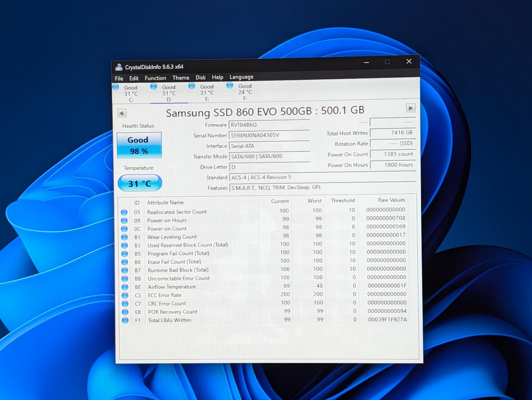
Task: Go to previous disk arrow
Action: [122, 113]
